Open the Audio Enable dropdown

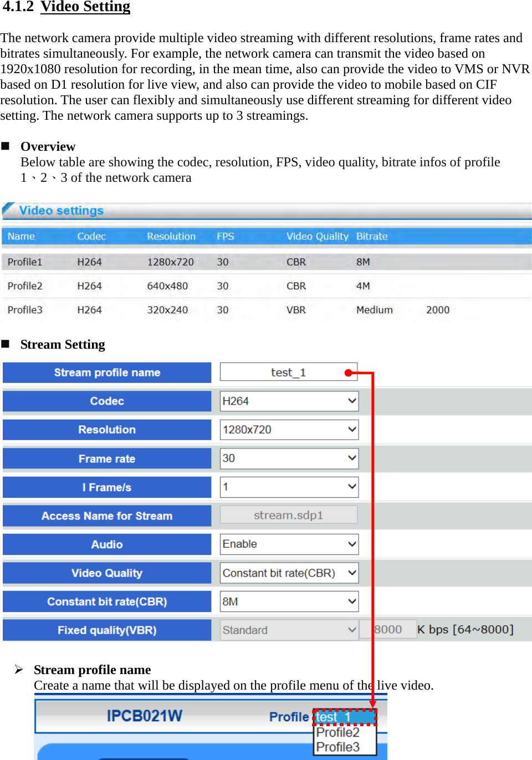(x=289, y=544)
